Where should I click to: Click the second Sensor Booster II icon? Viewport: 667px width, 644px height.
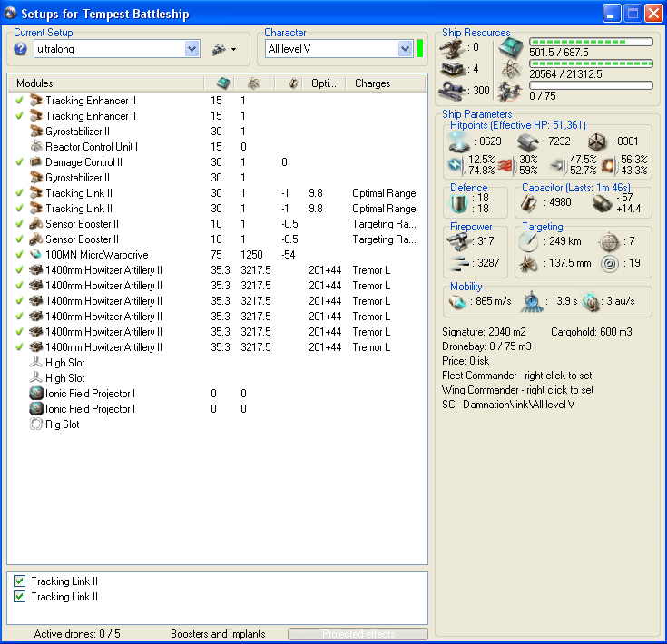tap(36, 239)
